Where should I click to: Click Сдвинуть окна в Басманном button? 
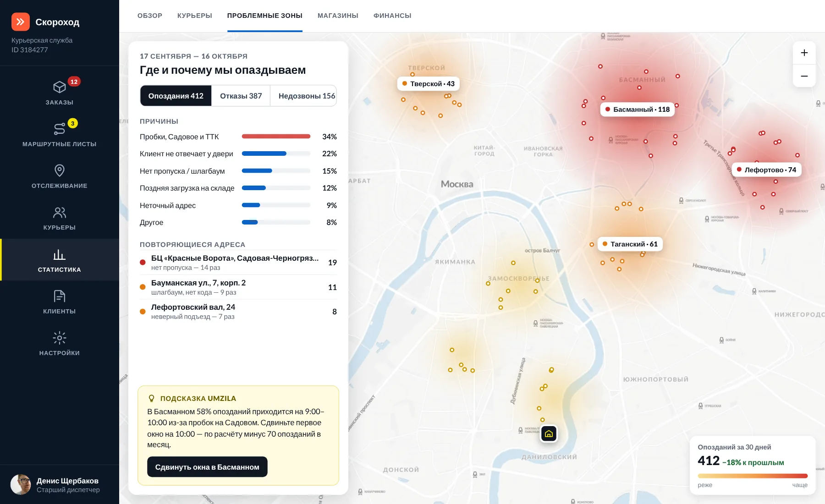pyautogui.click(x=207, y=467)
